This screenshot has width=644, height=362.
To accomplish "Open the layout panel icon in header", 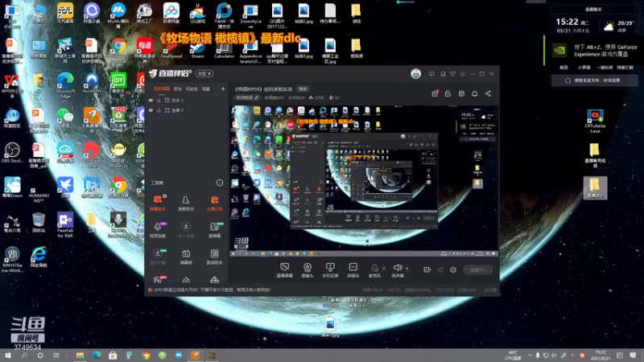I will point(461,93).
